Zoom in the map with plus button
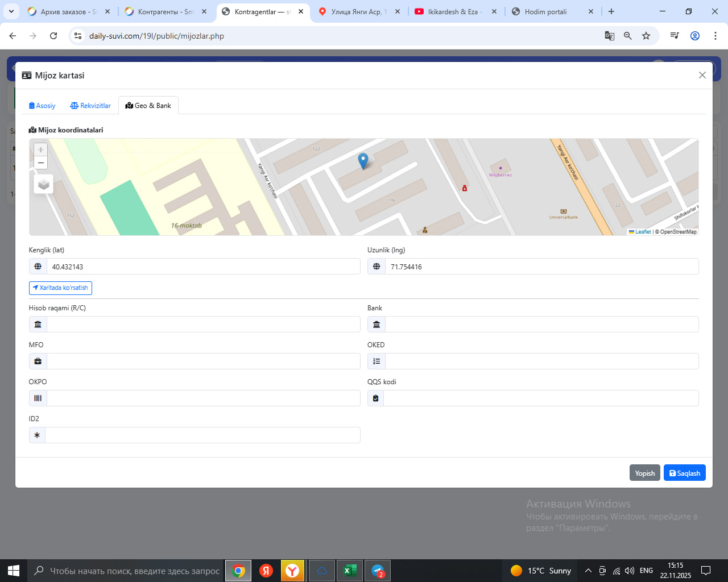Viewport: 728px width, 582px height. click(40, 149)
